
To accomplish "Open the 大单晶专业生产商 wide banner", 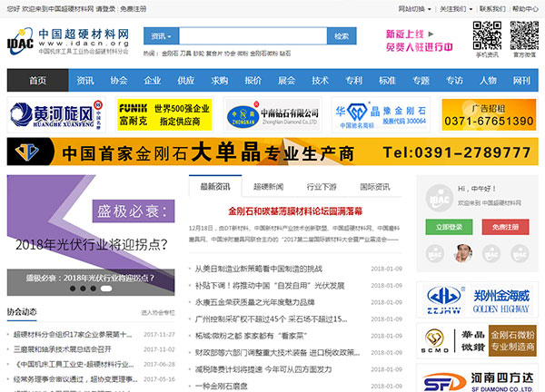I will point(272,152).
